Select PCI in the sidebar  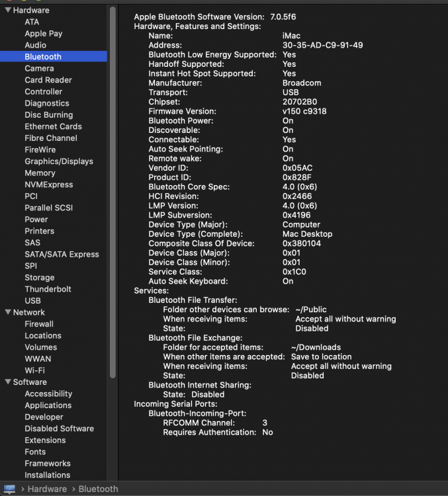[31, 196]
